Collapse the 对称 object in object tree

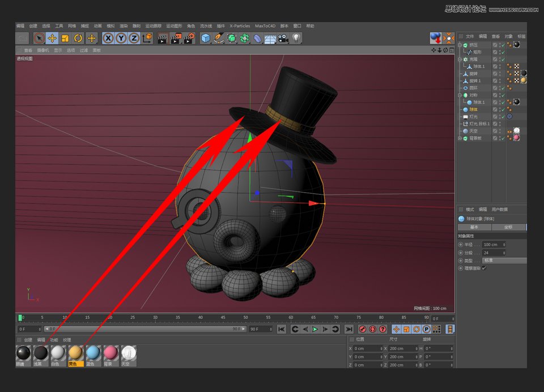(460, 95)
